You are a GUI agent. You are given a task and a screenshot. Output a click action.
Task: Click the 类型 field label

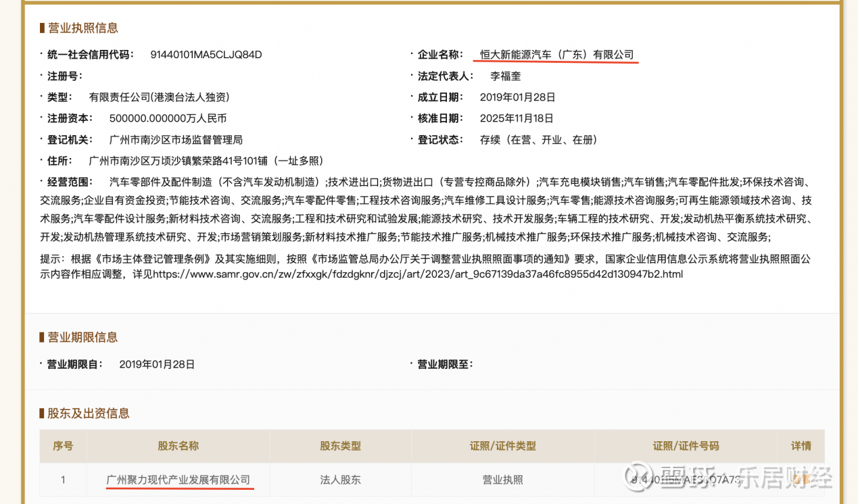[59, 97]
